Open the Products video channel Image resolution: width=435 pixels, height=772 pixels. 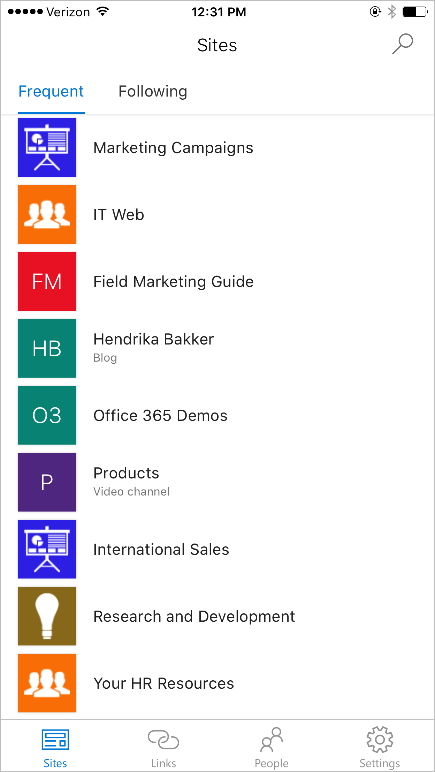218,482
